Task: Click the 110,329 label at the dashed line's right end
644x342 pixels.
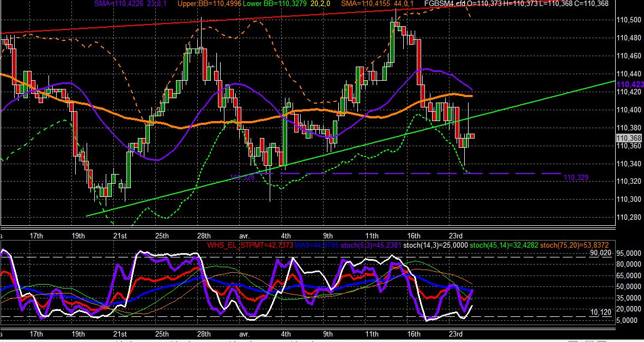Action: (x=576, y=178)
